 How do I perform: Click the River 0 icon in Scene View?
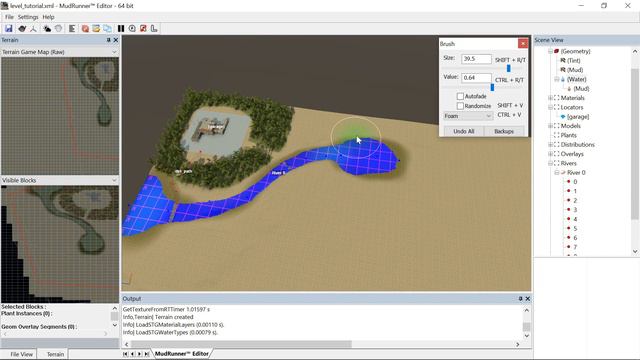[563, 173]
